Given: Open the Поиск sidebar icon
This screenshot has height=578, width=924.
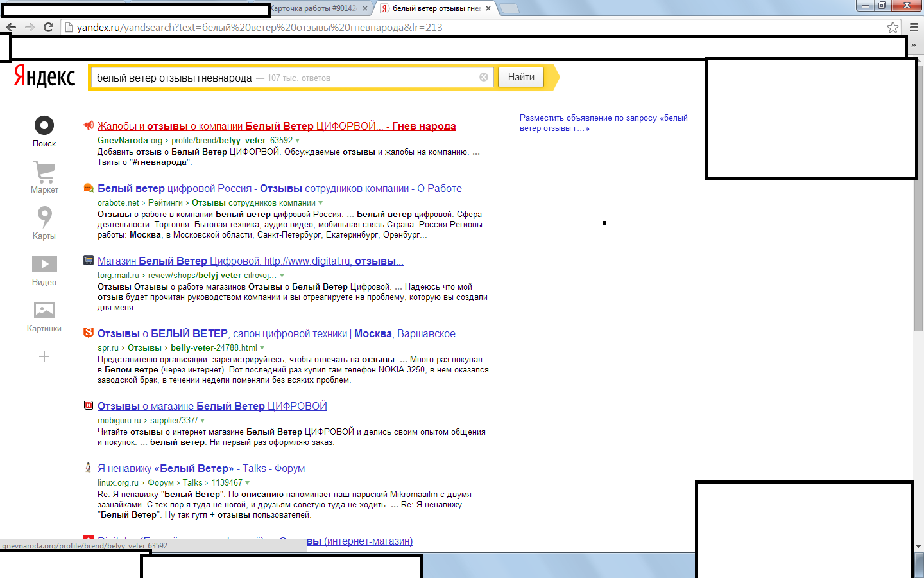Looking at the screenshot, I should [x=44, y=125].
